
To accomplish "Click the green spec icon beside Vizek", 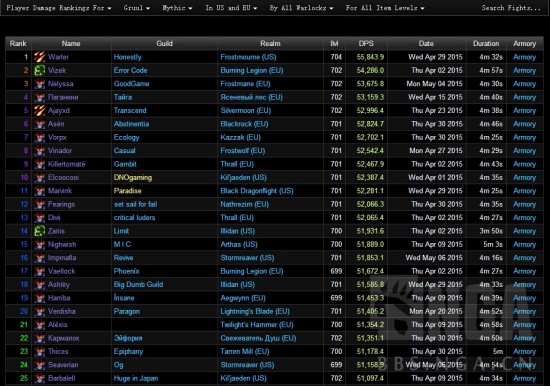I will (40, 70).
